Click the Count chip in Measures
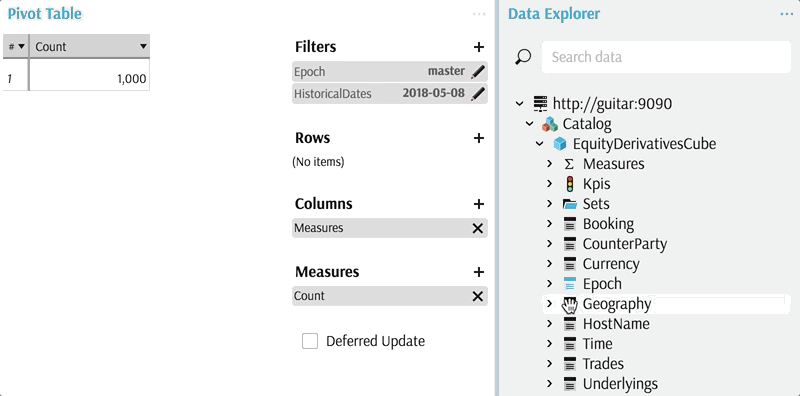 point(389,296)
